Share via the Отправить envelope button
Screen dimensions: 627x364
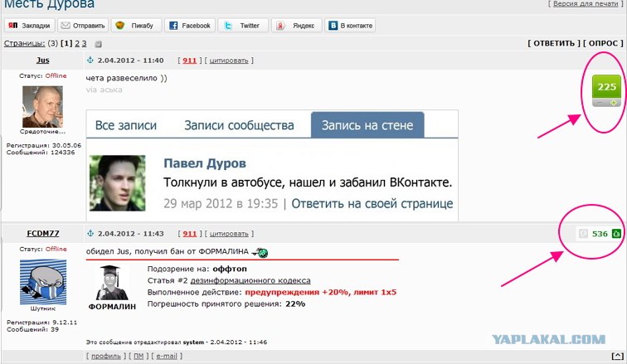pyautogui.click(x=83, y=26)
